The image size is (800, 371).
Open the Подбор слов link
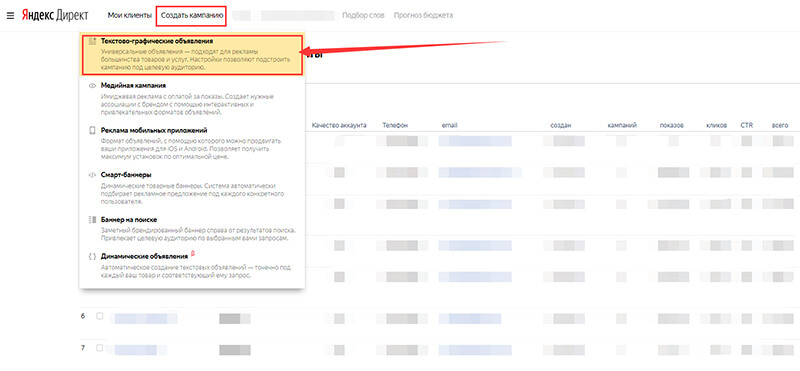coord(363,16)
